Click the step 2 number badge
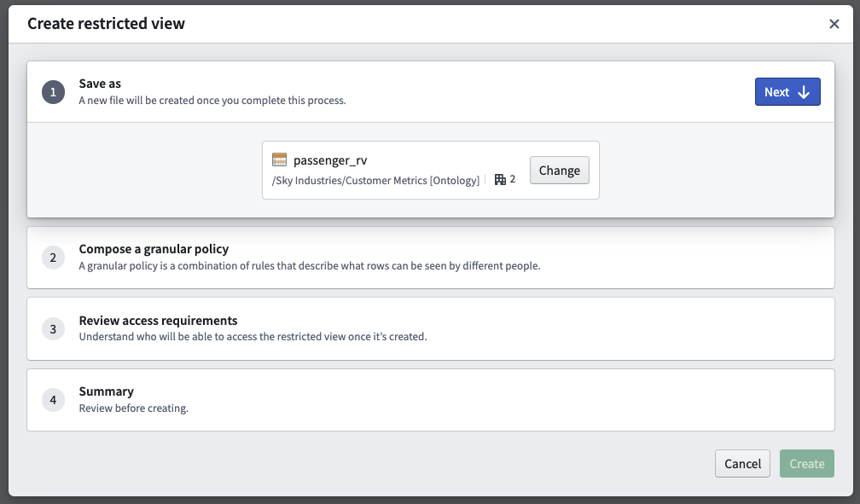This screenshot has width=860, height=504. coord(53,258)
